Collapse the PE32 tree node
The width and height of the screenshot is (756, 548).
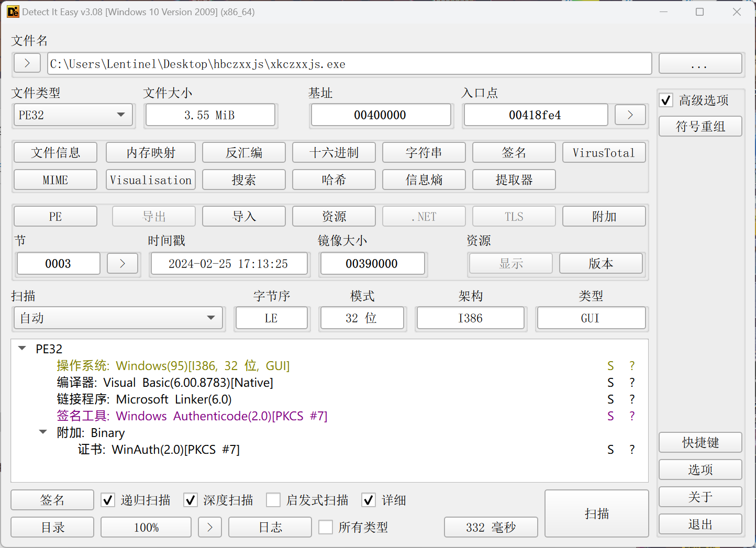pos(22,349)
